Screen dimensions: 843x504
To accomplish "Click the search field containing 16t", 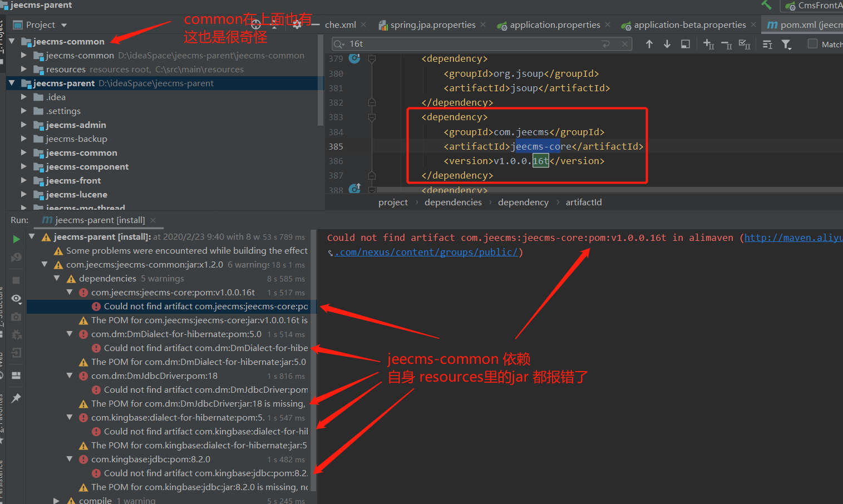I will tap(473, 44).
